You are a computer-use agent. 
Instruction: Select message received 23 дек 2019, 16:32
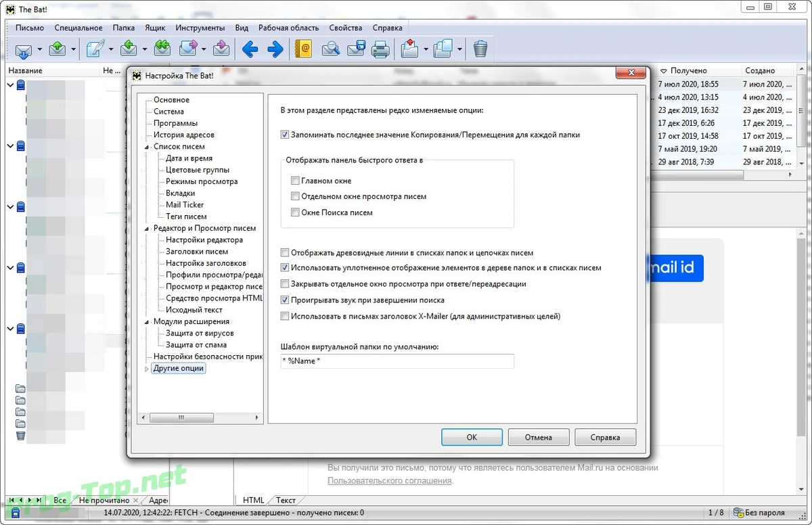tap(688, 110)
